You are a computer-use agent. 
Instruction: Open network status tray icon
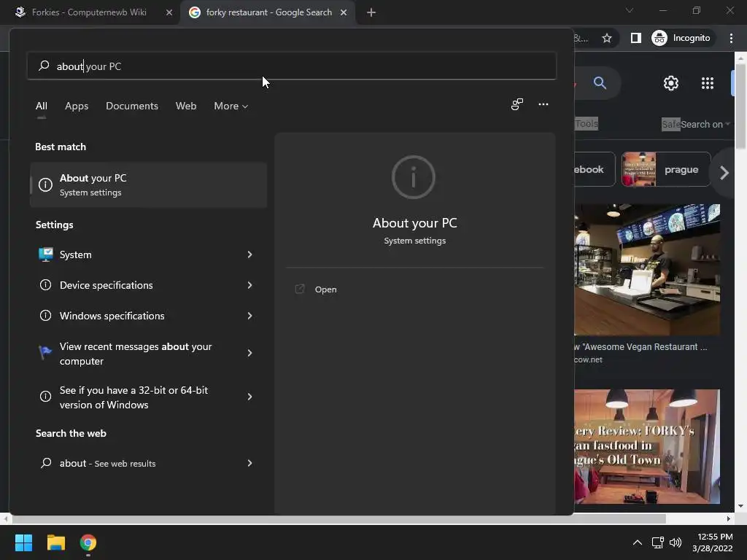[x=657, y=542]
